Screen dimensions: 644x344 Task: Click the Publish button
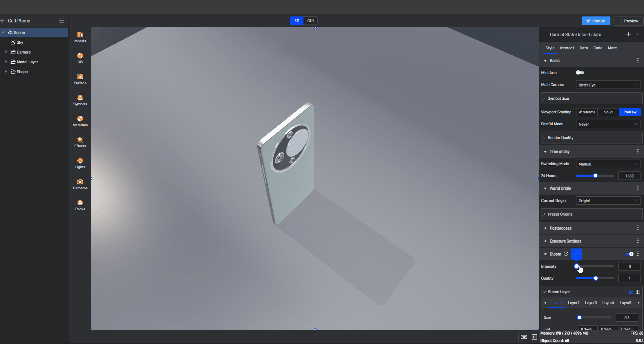[x=596, y=21]
